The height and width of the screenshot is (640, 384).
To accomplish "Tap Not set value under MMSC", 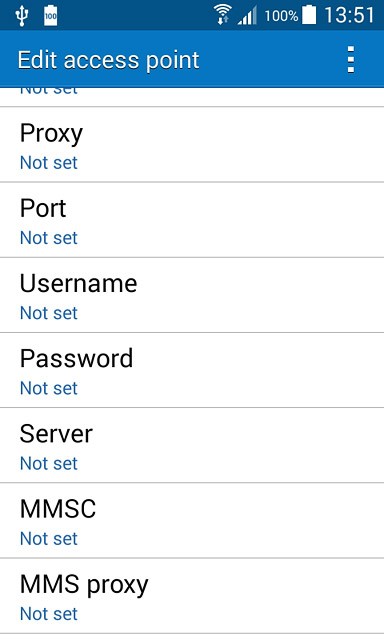I will pos(49,539).
